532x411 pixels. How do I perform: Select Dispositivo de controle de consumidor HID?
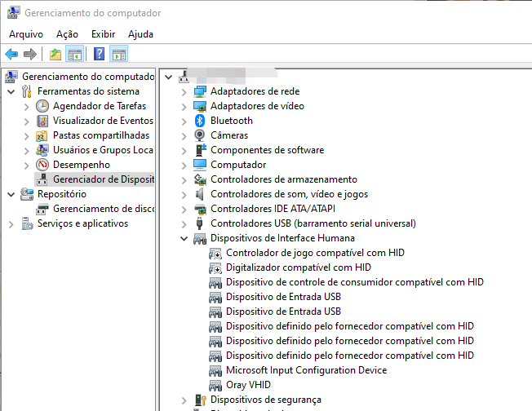tap(355, 282)
